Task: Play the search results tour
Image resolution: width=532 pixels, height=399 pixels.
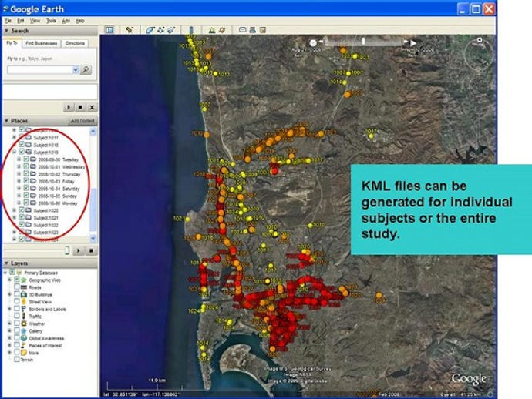Action: click(x=69, y=107)
